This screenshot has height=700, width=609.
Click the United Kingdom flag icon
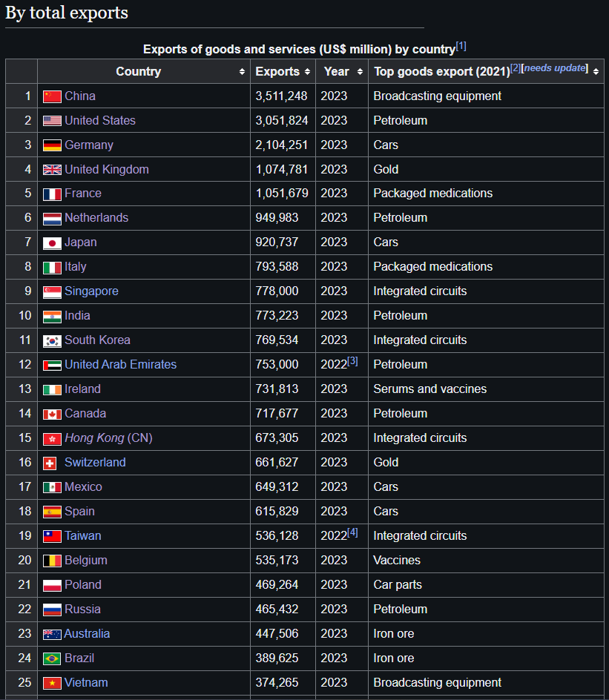pyautogui.click(x=52, y=170)
